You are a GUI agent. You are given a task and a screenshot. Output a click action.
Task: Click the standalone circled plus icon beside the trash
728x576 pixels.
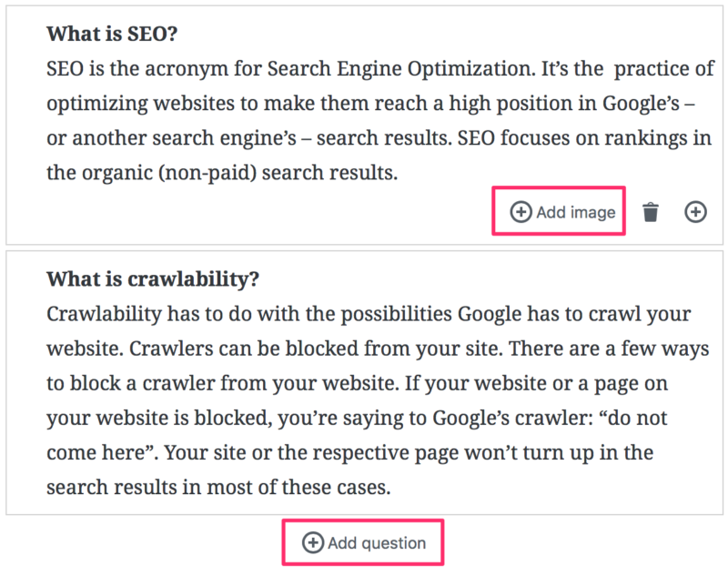[696, 211]
